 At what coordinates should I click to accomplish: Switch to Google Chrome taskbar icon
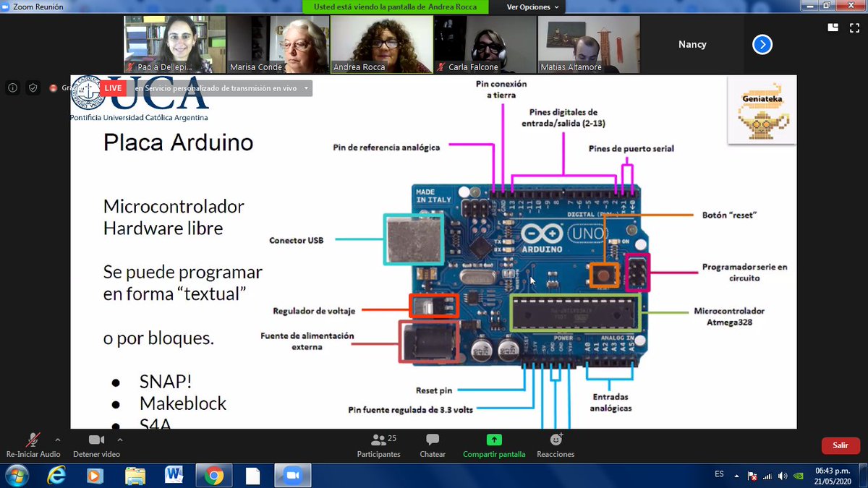click(x=213, y=475)
